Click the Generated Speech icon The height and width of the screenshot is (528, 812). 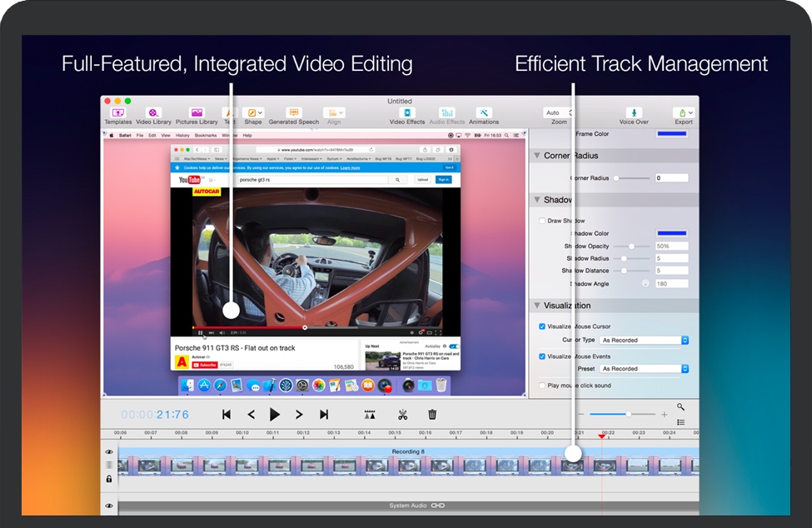tap(293, 113)
